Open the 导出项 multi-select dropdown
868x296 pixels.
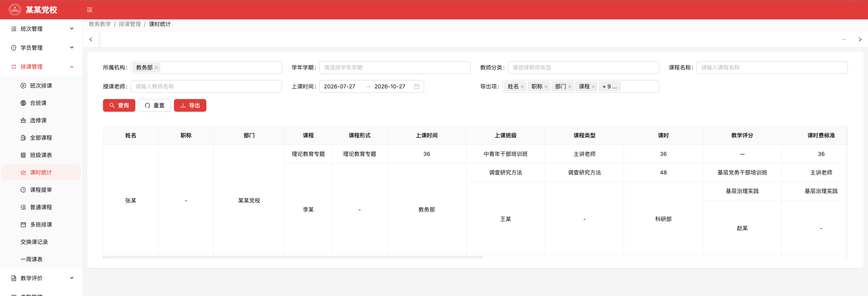tap(581, 86)
